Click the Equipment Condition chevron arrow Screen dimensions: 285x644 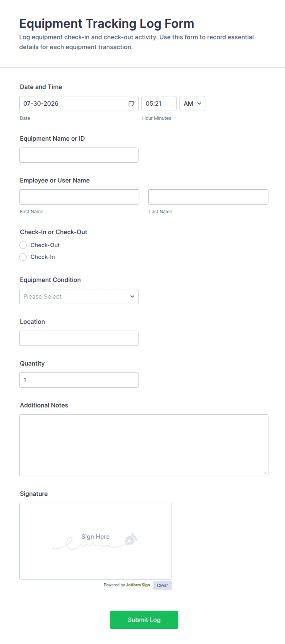click(132, 297)
